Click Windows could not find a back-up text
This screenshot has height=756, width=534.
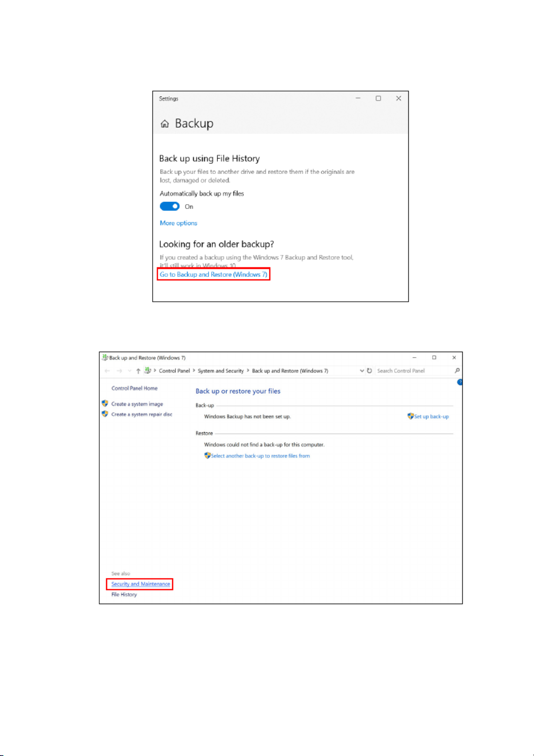(264, 445)
